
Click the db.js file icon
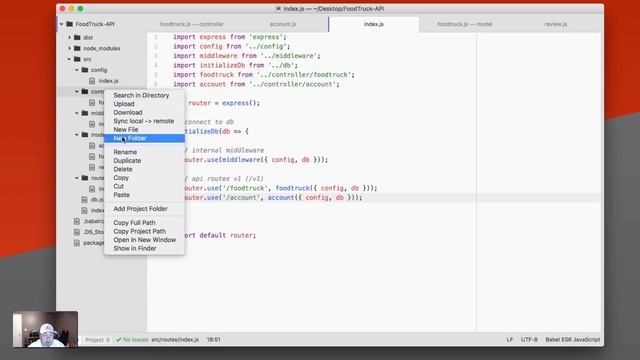[84, 200]
